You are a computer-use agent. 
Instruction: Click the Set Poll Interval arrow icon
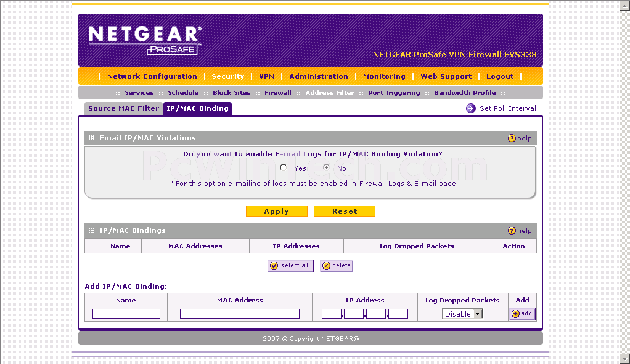[470, 108]
